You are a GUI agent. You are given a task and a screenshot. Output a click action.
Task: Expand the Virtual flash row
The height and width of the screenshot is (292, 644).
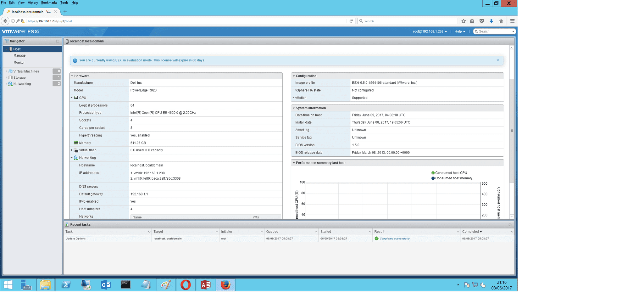point(72,150)
